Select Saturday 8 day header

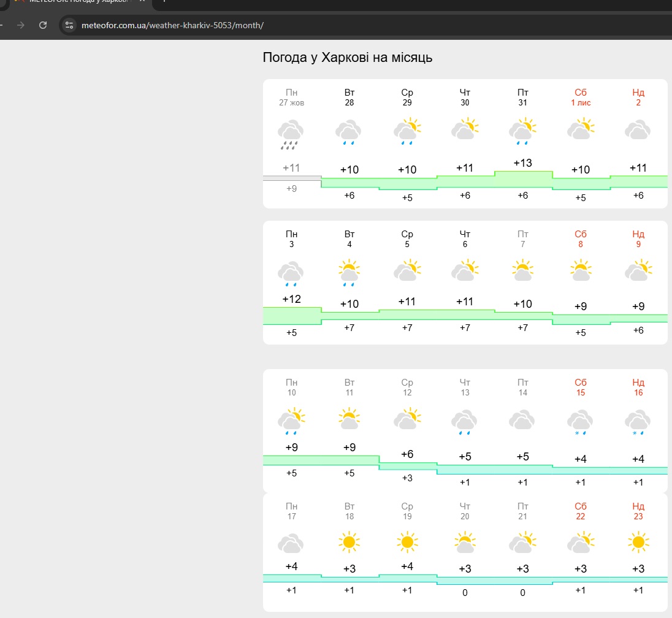coord(580,238)
